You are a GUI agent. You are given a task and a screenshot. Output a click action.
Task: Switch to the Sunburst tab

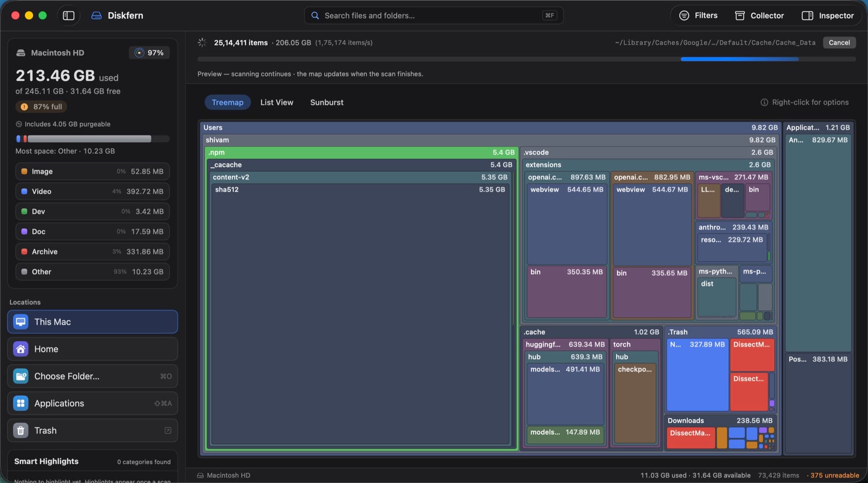(327, 102)
